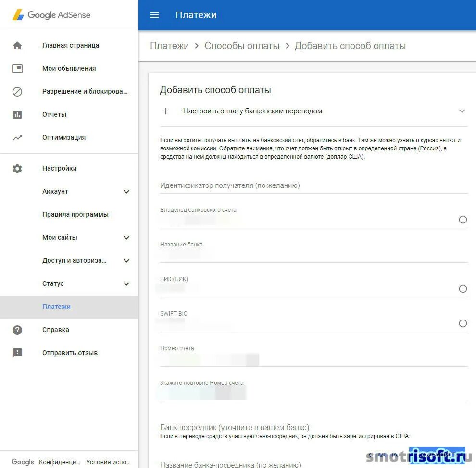Click Настроить оплату банковским переводом heading
Screen dimensions: 476x468
click(252, 111)
